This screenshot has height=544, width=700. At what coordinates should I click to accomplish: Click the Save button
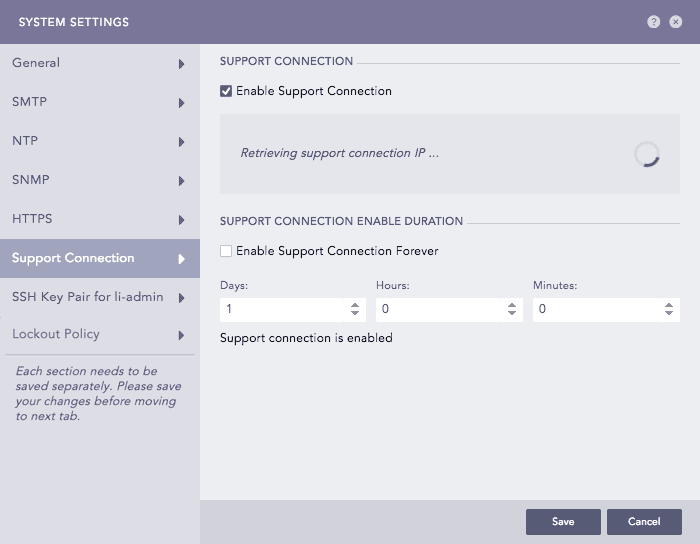click(x=563, y=522)
